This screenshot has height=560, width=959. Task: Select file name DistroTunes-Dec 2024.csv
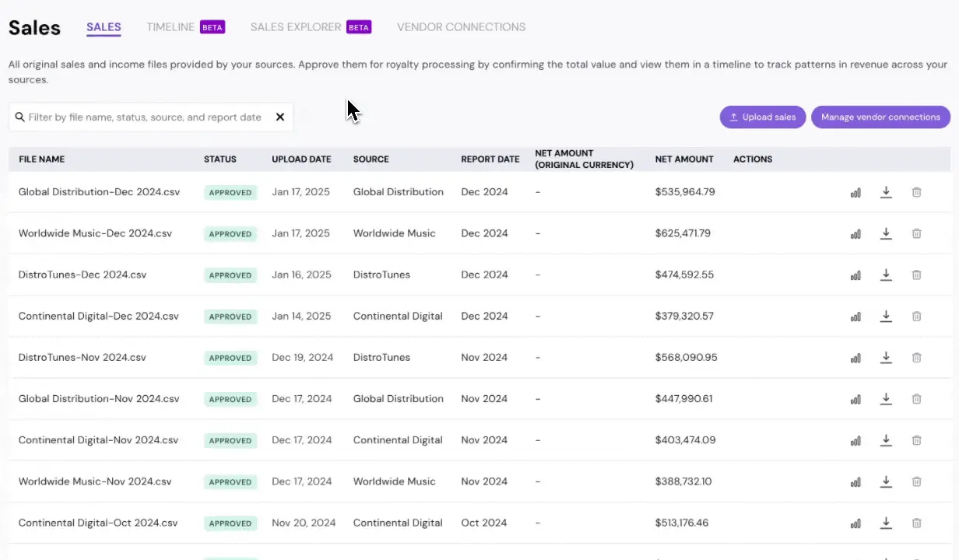(83, 275)
